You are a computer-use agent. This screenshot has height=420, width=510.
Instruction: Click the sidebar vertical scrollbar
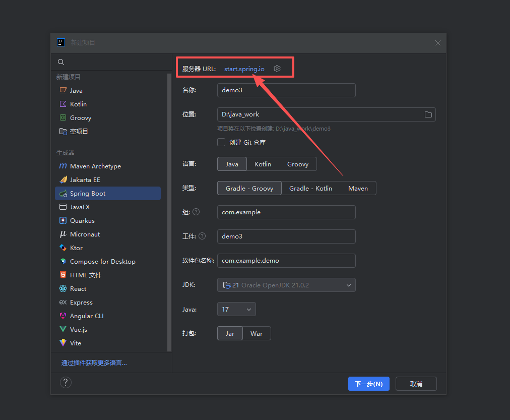[x=169, y=212]
